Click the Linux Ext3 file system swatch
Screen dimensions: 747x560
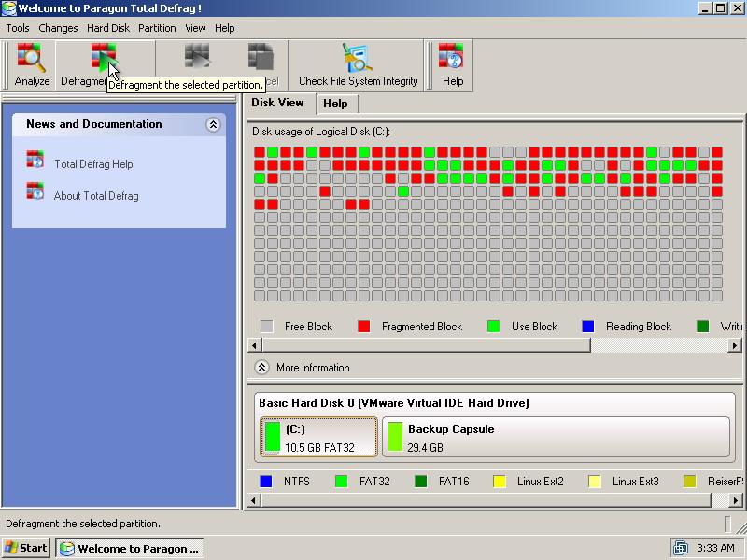pos(595,482)
